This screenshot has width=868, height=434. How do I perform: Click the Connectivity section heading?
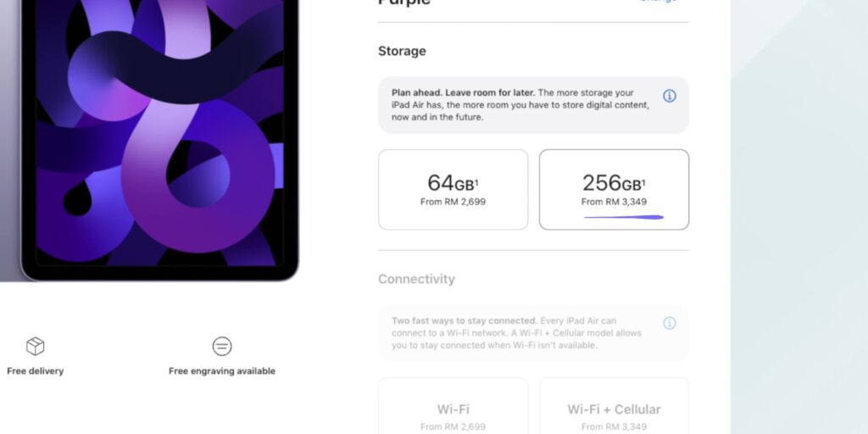pos(416,279)
